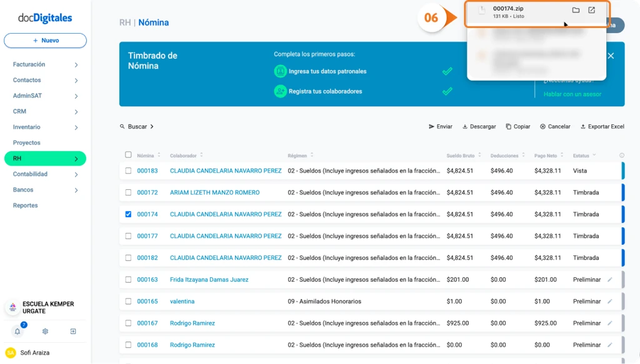This screenshot has width=640, height=364.
Task: Click the Copiar action
Action: (x=518, y=126)
